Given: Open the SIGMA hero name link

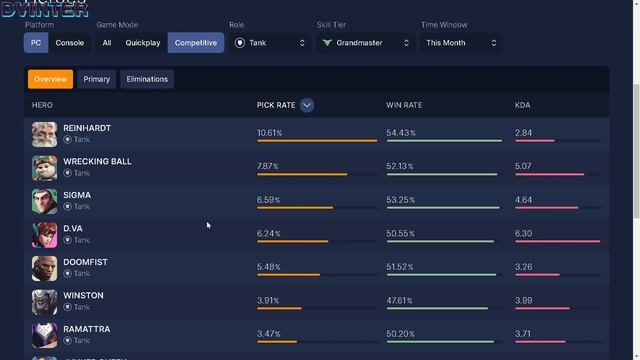Looking at the screenshot, I should 77,195.
